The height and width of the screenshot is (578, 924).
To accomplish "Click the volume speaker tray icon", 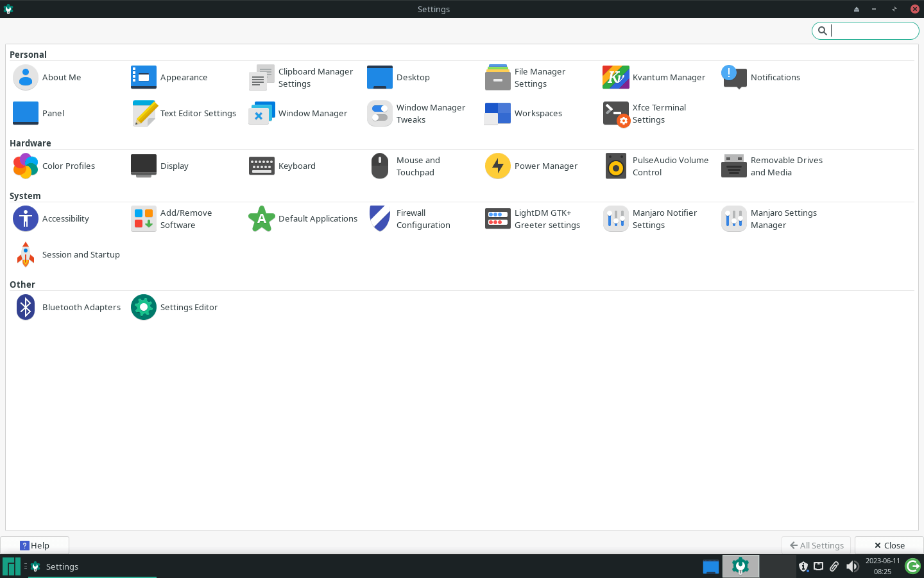I will 852,566.
